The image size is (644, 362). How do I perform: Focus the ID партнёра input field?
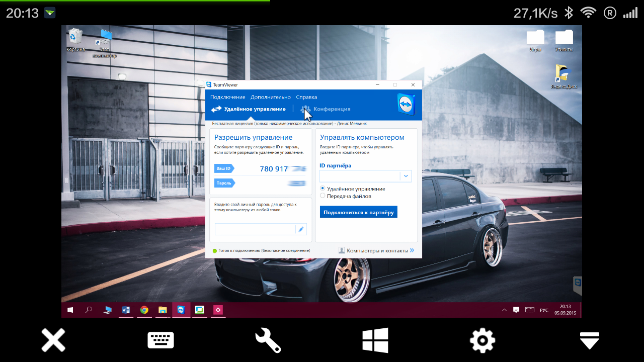(360, 176)
